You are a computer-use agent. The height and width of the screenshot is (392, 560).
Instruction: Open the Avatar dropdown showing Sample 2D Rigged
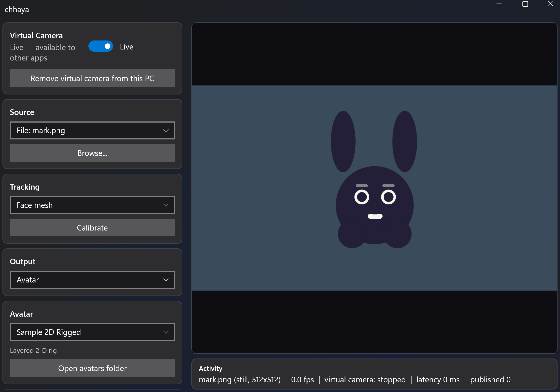tap(92, 332)
